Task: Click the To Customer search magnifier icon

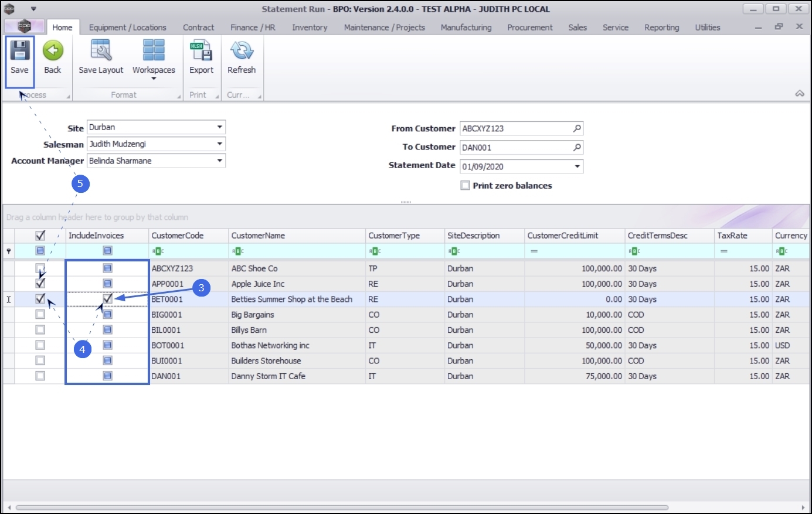Action: coord(577,147)
